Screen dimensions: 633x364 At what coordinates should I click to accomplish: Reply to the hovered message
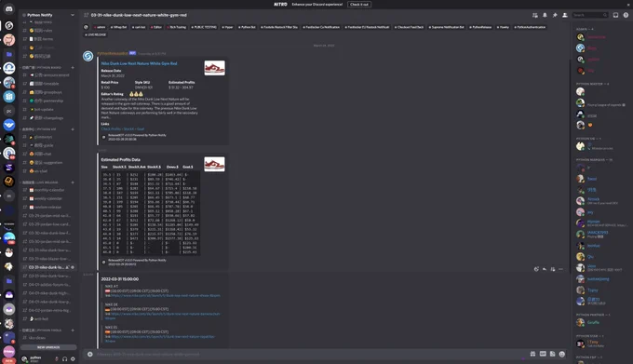pyautogui.click(x=545, y=269)
